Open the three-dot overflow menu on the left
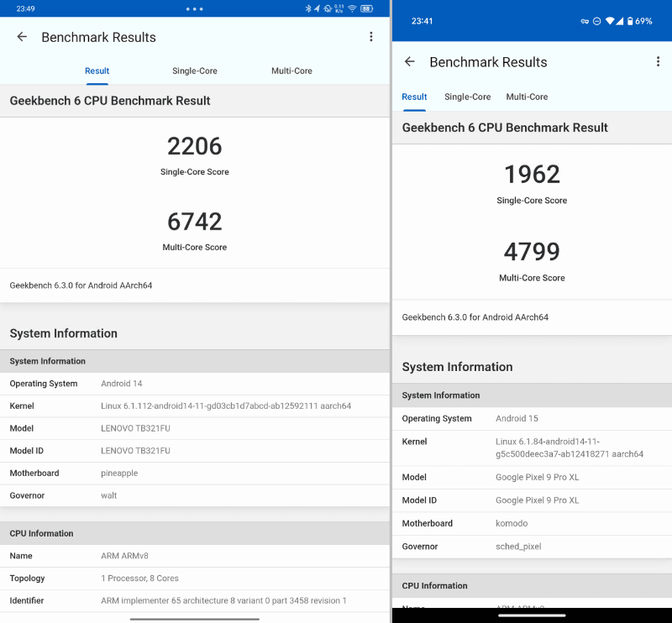The width and height of the screenshot is (672, 623). pyautogui.click(x=371, y=37)
